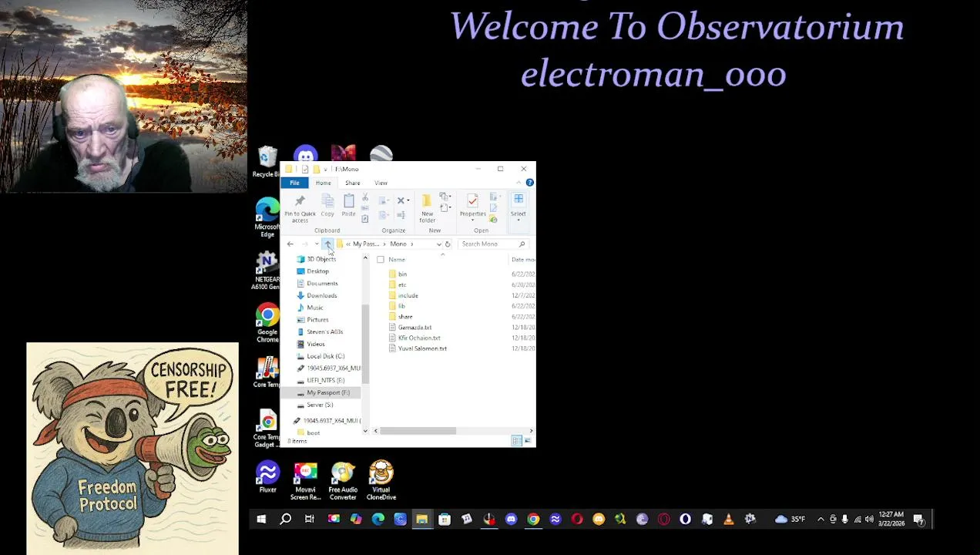Select Kfir Ochaion.txt file

tap(419, 338)
